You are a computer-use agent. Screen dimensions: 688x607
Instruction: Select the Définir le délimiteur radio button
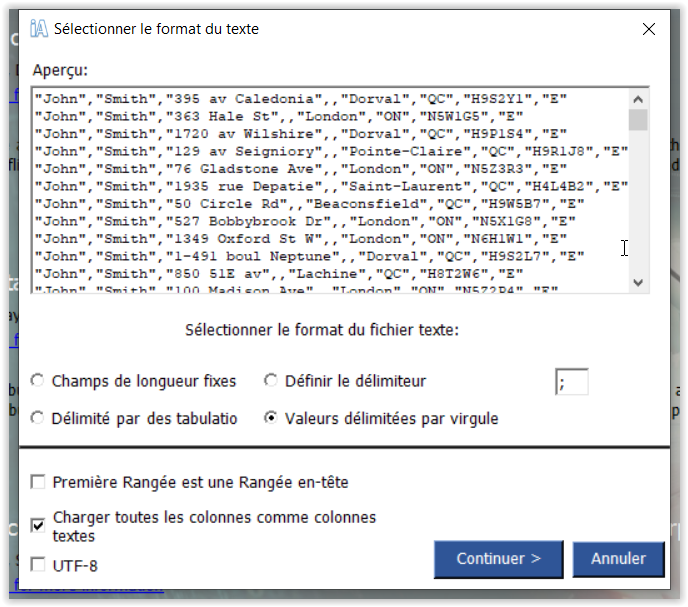tap(271, 380)
